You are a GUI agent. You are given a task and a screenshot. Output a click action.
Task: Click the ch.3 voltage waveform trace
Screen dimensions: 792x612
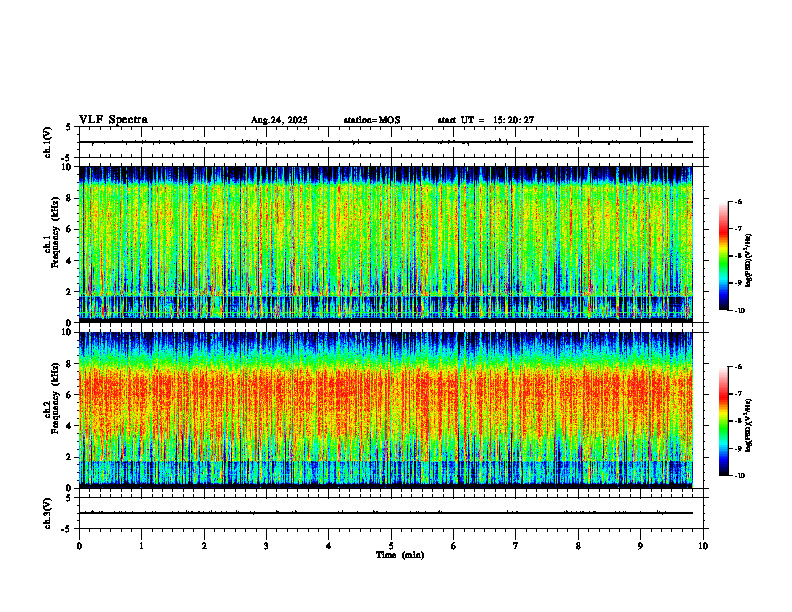[x=386, y=513]
